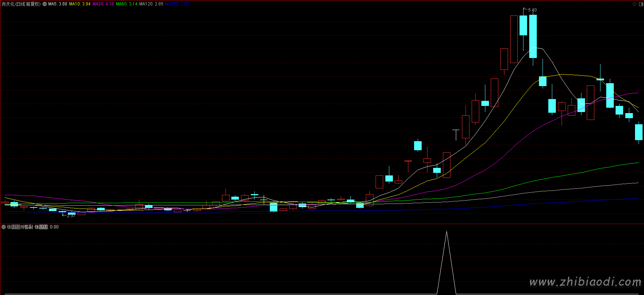Click the magenta MA20: 4.16 label
This screenshot has width=644, height=295.
pos(103,4)
